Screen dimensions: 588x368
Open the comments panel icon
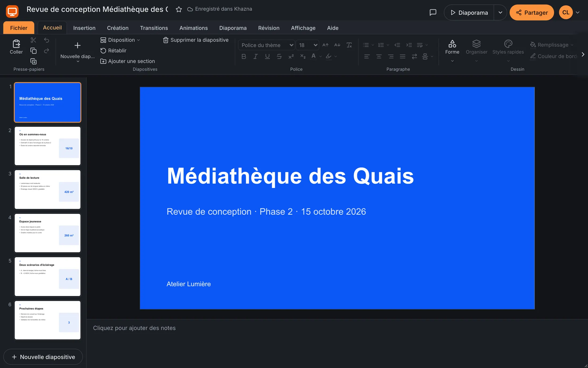[x=433, y=13]
